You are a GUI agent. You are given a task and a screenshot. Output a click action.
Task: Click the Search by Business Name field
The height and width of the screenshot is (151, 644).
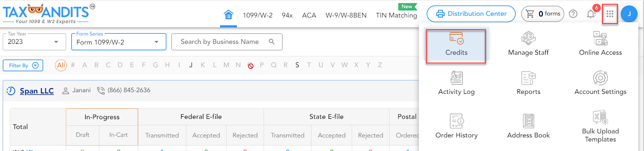[227, 42]
